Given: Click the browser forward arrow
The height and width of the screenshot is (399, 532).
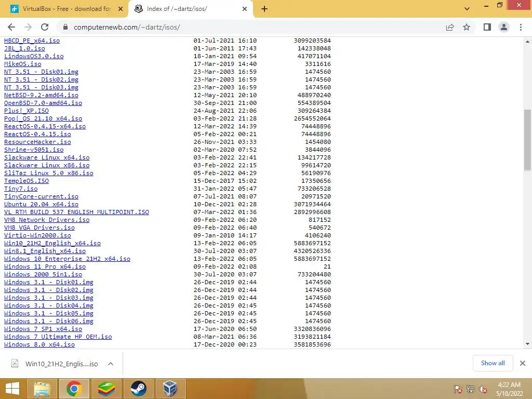Looking at the screenshot, I should tap(28, 27).
